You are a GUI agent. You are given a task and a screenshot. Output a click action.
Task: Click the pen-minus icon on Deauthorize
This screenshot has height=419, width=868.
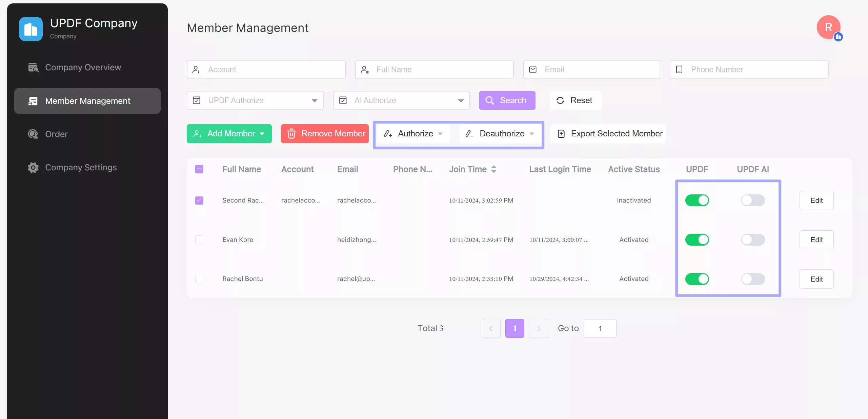click(469, 134)
